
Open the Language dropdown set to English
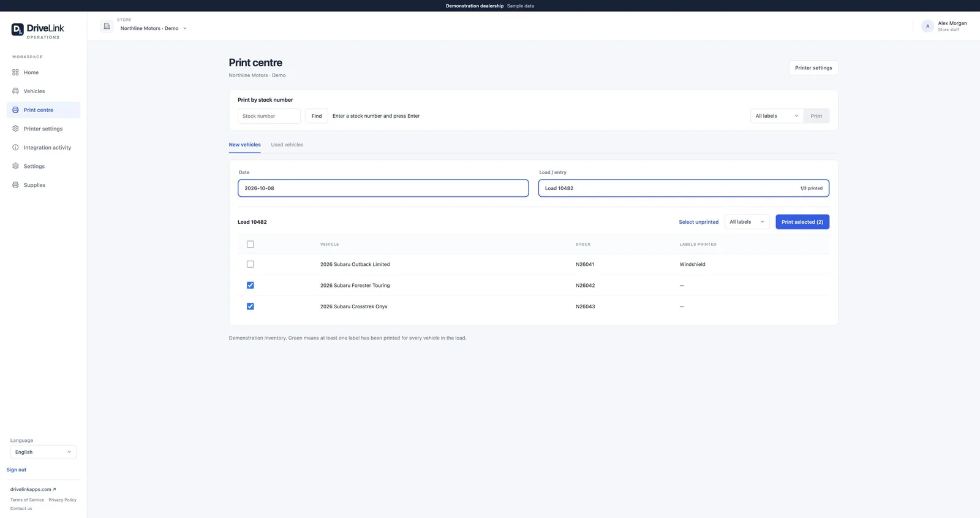43,452
